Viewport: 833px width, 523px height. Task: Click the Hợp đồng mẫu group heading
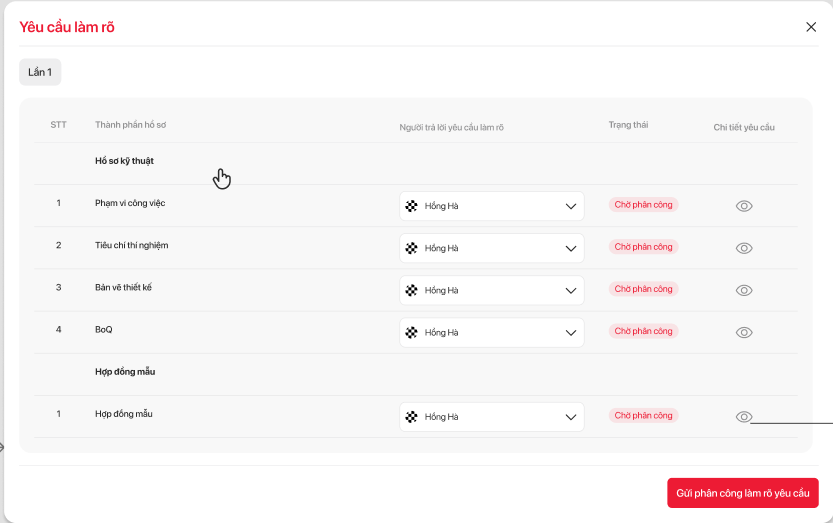click(125, 372)
